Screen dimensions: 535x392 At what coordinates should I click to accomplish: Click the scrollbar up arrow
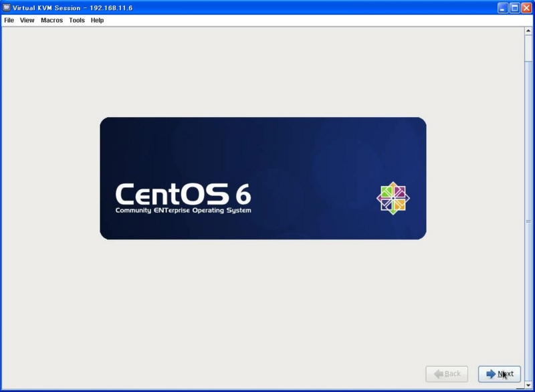tap(528, 31)
